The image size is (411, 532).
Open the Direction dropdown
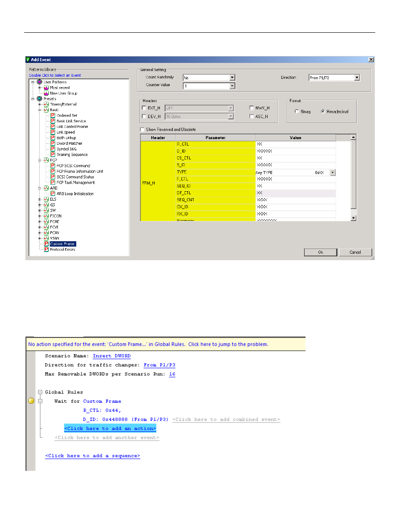357,78
